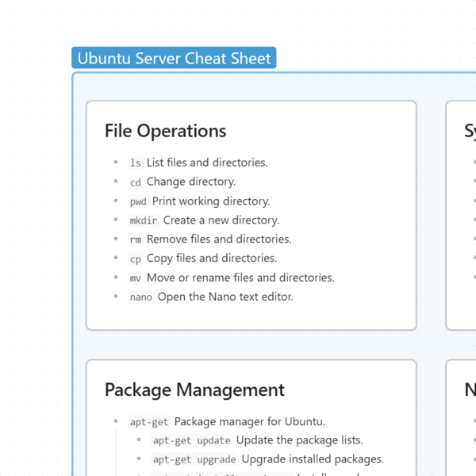Viewport: 476px width, 476px height.
Task: Click the 'apt-get update' command code
Action: coord(191,440)
